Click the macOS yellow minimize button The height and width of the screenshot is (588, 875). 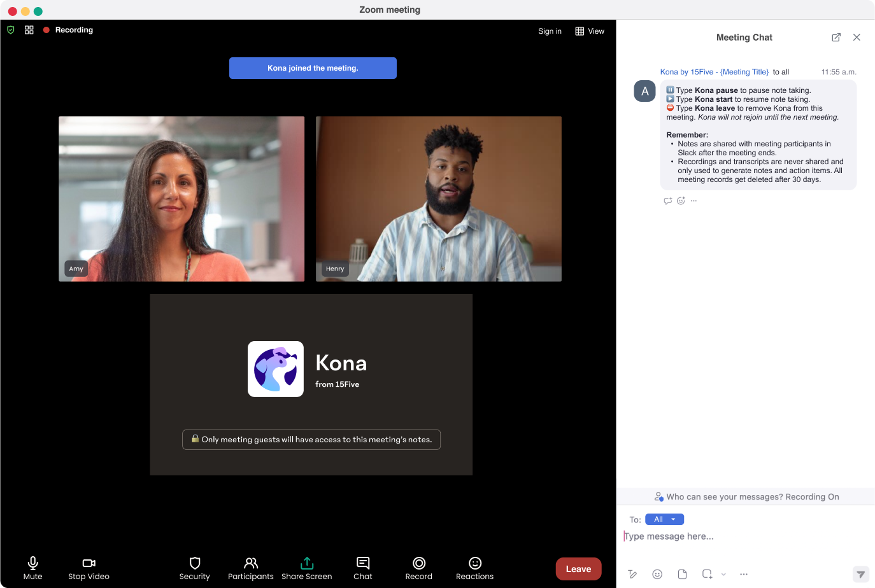pyautogui.click(x=25, y=11)
